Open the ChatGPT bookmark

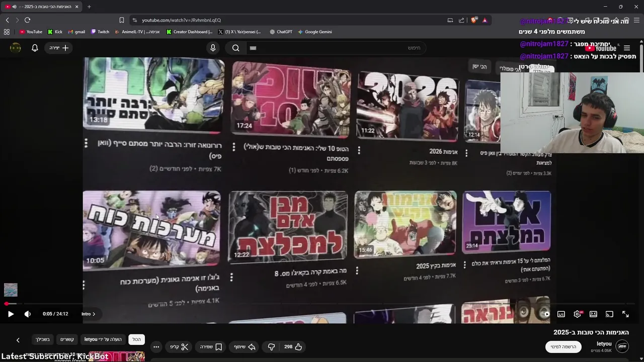[x=281, y=32]
